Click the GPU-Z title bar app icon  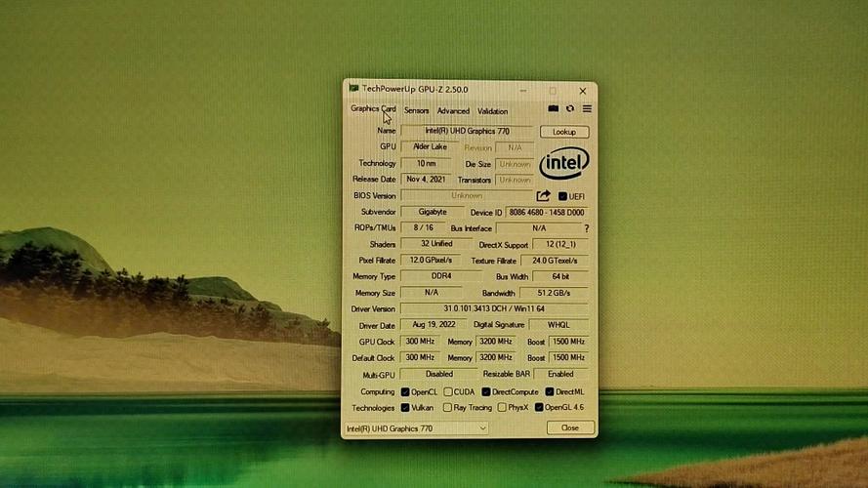coord(353,89)
